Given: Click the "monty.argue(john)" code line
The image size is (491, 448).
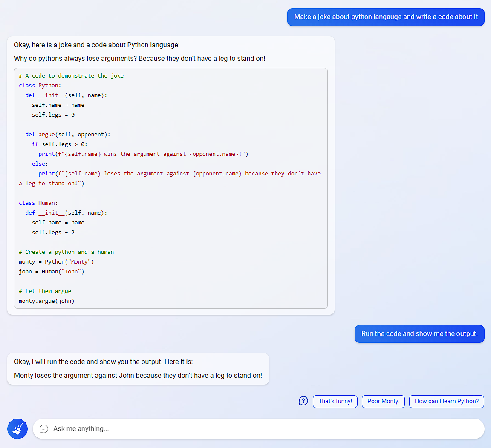Looking at the screenshot, I should pyautogui.click(x=46, y=301).
